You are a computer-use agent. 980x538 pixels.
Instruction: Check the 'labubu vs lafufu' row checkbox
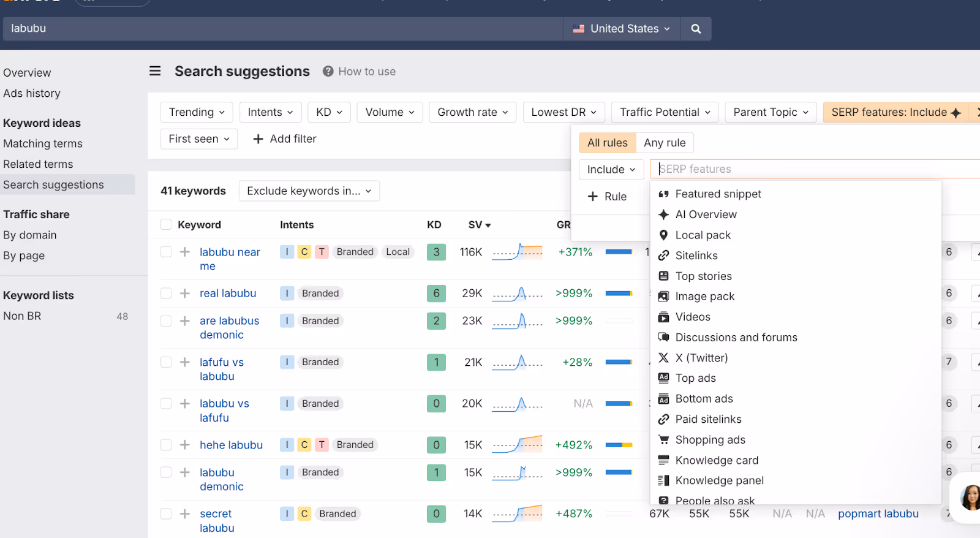[166, 403]
